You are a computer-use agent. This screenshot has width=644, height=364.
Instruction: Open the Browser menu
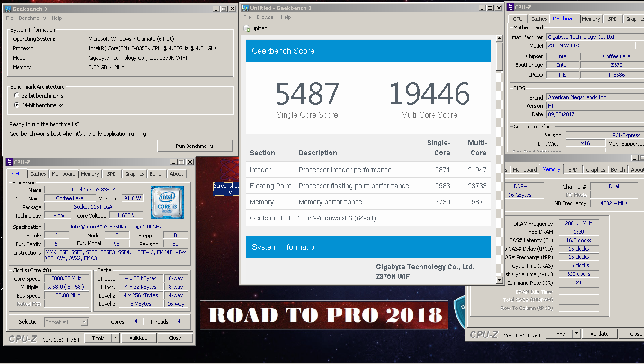(x=266, y=17)
